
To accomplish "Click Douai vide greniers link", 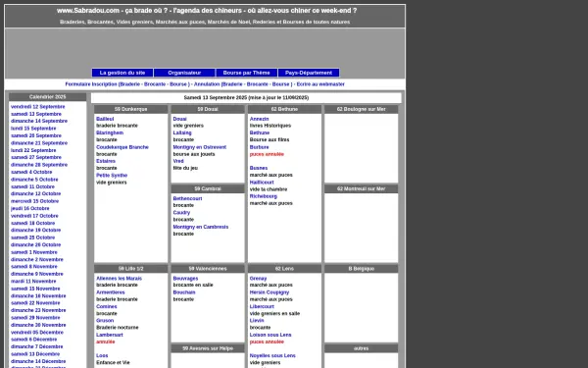I will (x=180, y=119).
